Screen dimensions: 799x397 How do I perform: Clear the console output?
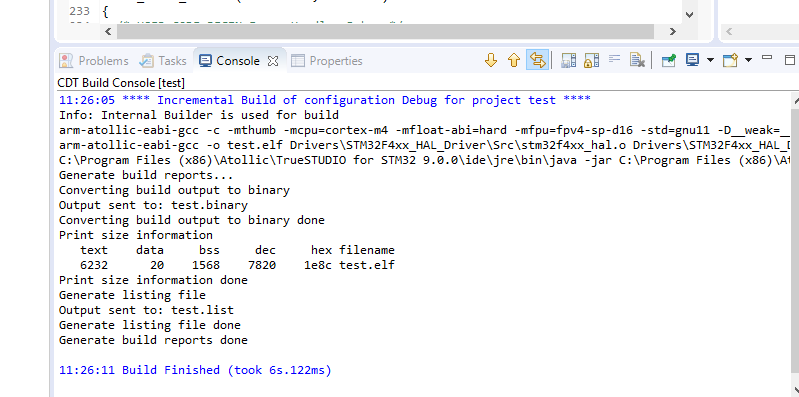637,60
